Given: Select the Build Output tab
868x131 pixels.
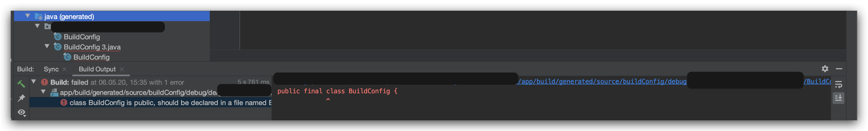Looking at the screenshot, I should [97, 69].
